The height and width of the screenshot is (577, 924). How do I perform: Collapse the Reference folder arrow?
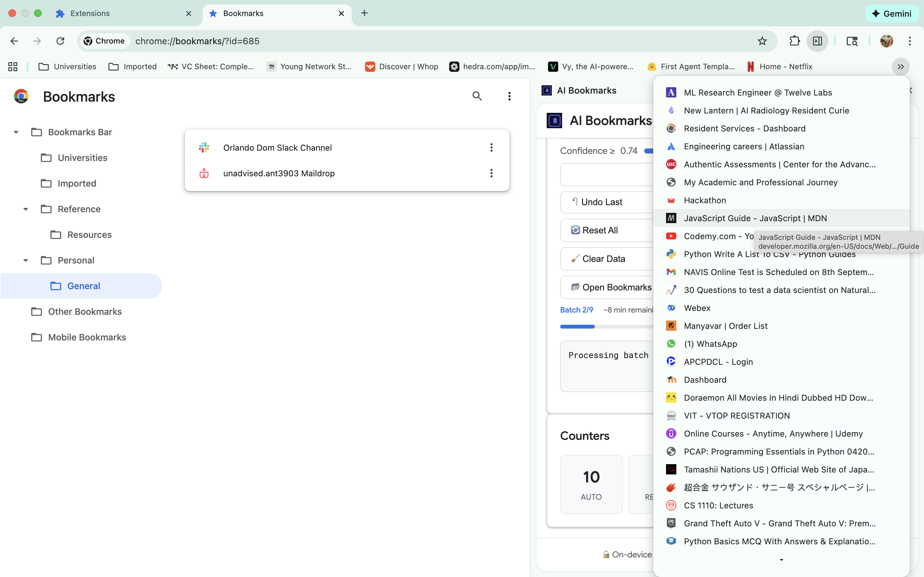pyautogui.click(x=26, y=209)
